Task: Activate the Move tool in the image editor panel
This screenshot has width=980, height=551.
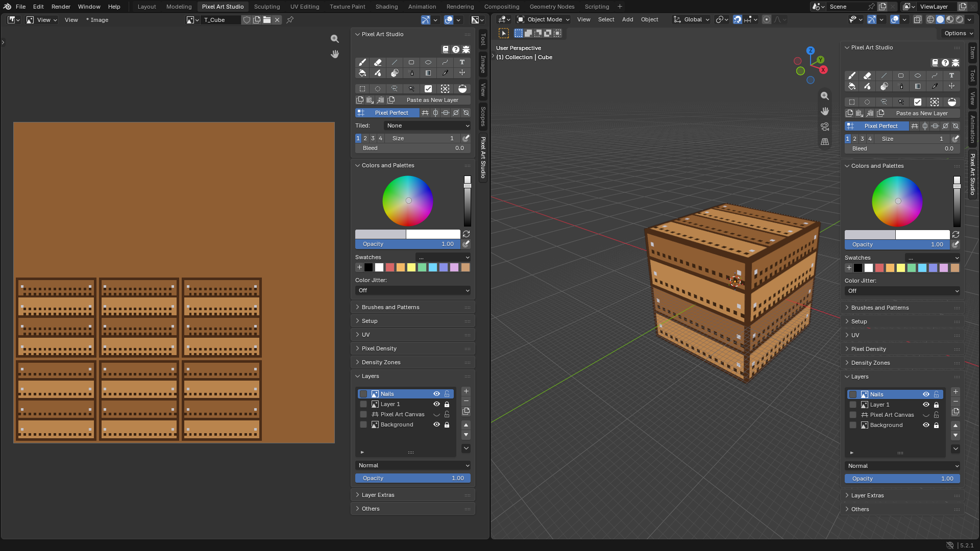Action: coord(462,73)
